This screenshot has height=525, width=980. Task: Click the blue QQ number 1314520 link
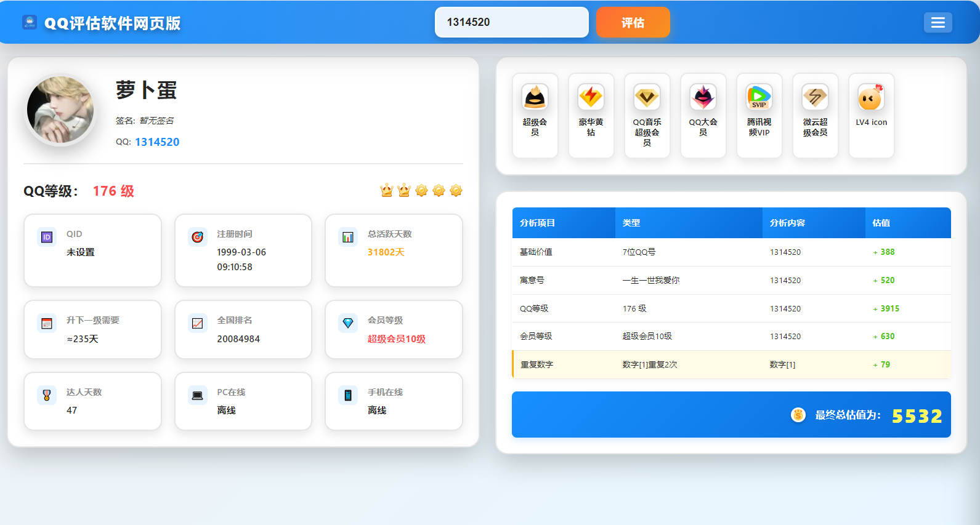point(157,142)
